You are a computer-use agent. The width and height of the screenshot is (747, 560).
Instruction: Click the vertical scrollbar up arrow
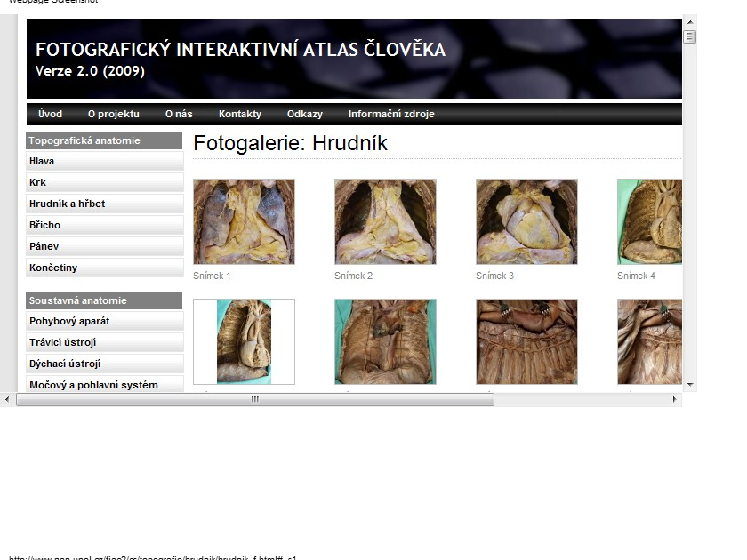pos(690,22)
